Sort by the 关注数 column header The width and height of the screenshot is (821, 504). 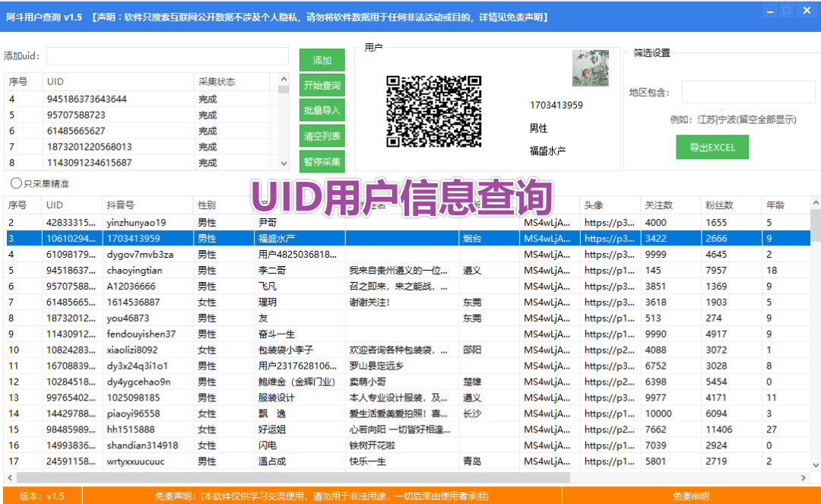[x=670, y=205]
